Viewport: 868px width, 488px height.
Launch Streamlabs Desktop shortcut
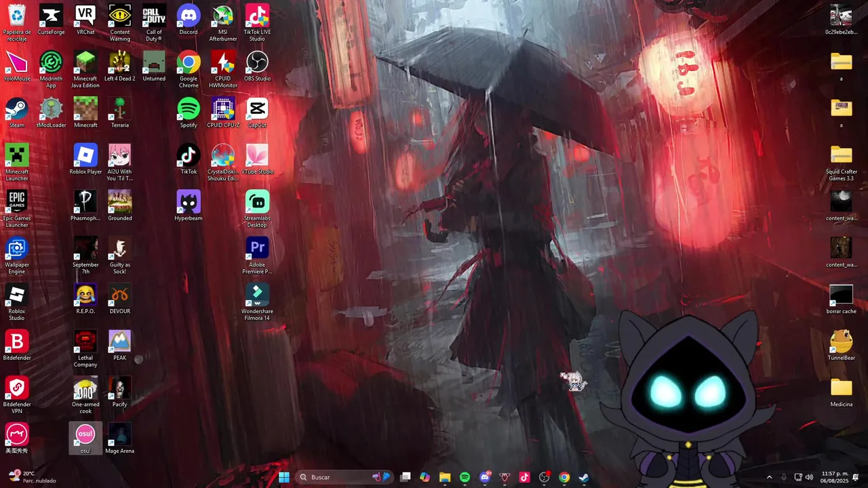point(257,209)
